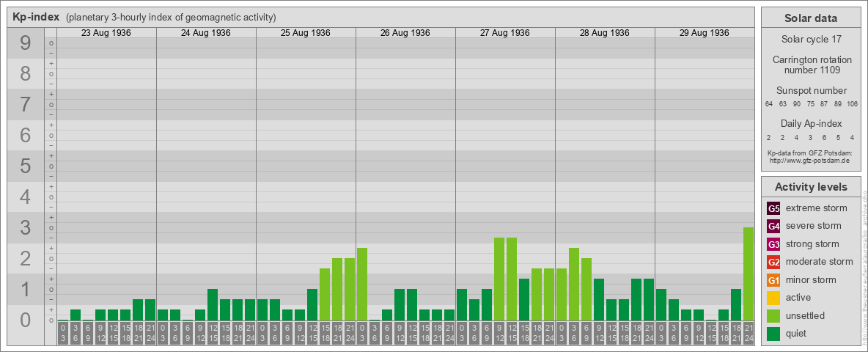Click the 21-24 time box under 29 Aug

tap(748, 333)
